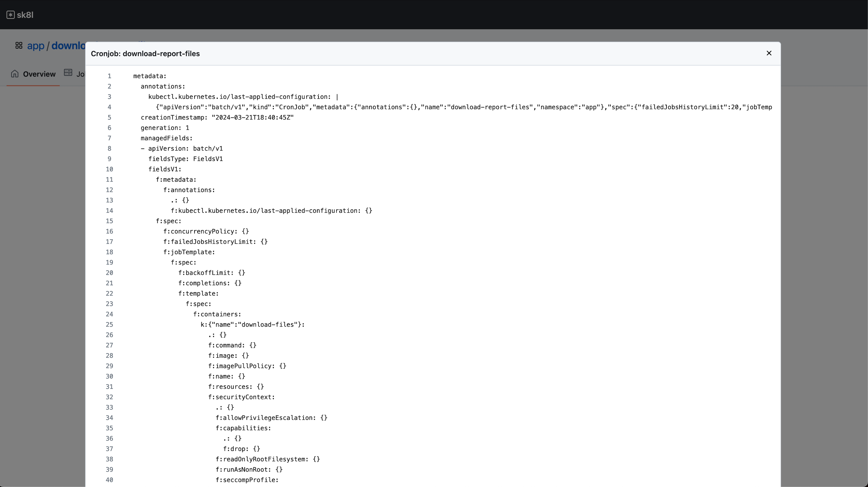Click the managedFields: line in YAML

pos(167,138)
